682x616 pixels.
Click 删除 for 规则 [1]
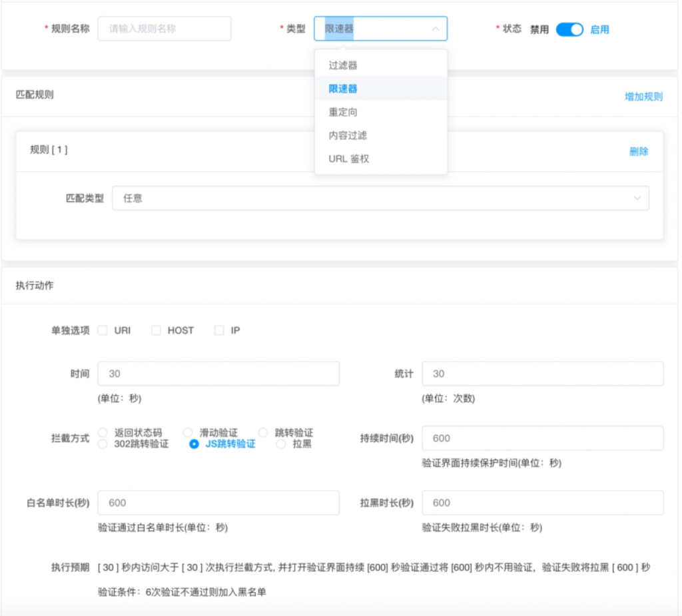[639, 151]
